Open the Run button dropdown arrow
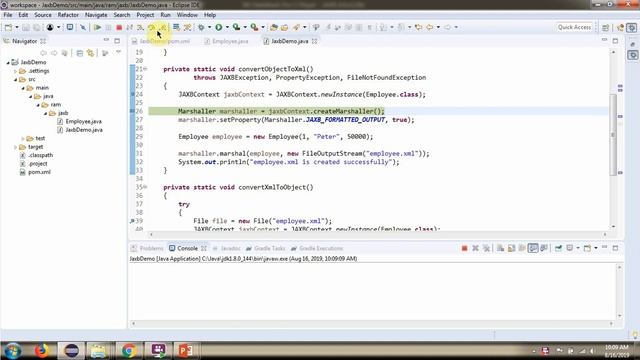Image resolution: width=640 pixels, height=360 pixels. (x=227, y=27)
